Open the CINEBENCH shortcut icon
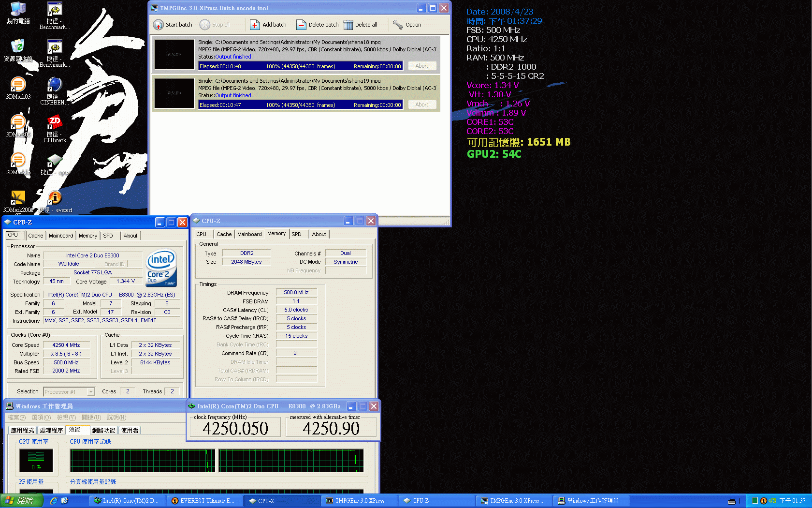 tap(55, 91)
